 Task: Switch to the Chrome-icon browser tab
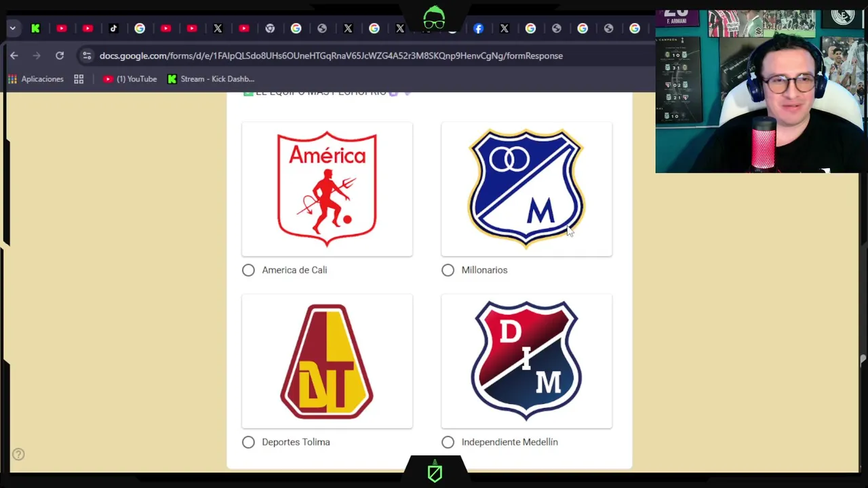(270, 28)
